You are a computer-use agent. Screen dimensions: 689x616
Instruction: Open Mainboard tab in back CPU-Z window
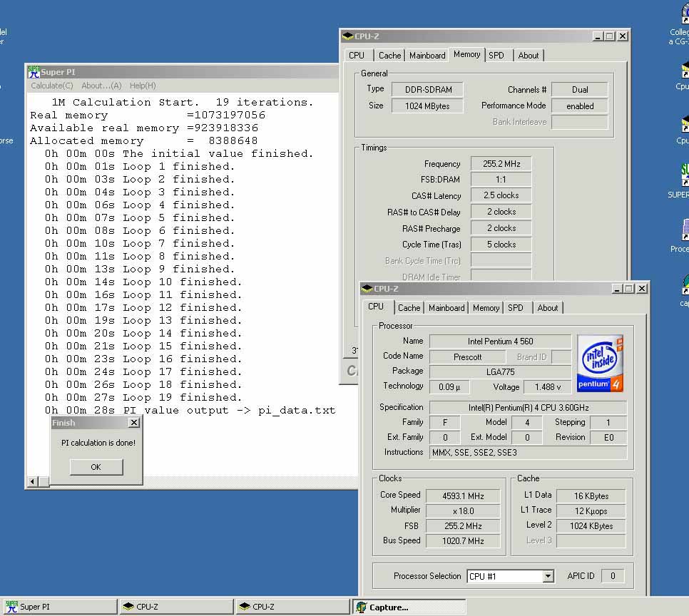click(427, 56)
